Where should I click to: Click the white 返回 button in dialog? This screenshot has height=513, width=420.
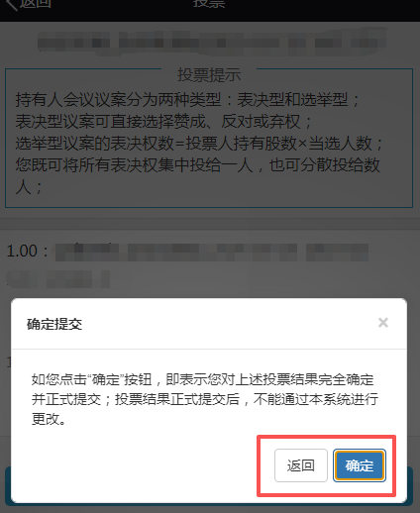301,465
